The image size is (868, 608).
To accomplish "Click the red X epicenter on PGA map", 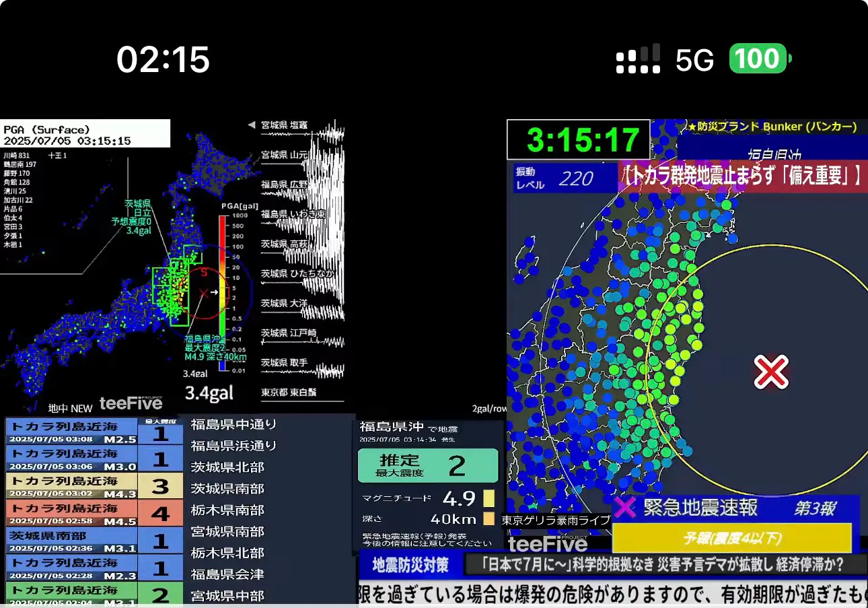I will [x=203, y=293].
